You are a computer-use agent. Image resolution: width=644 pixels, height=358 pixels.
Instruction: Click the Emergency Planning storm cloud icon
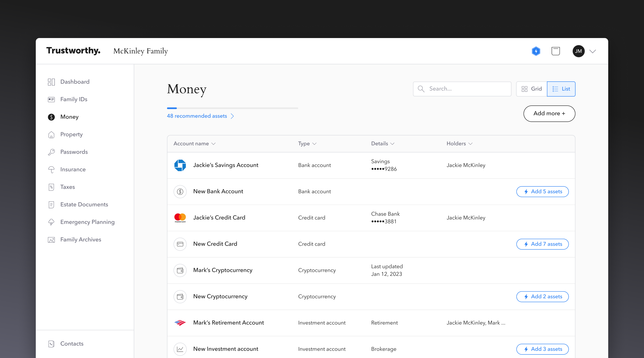[x=51, y=222]
